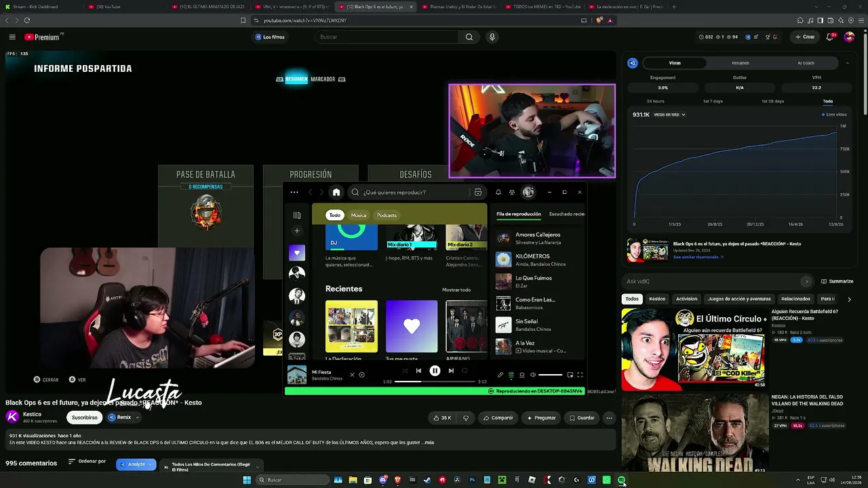
Task: Select the Música filter chip in Spotify
Action: [359, 216]
